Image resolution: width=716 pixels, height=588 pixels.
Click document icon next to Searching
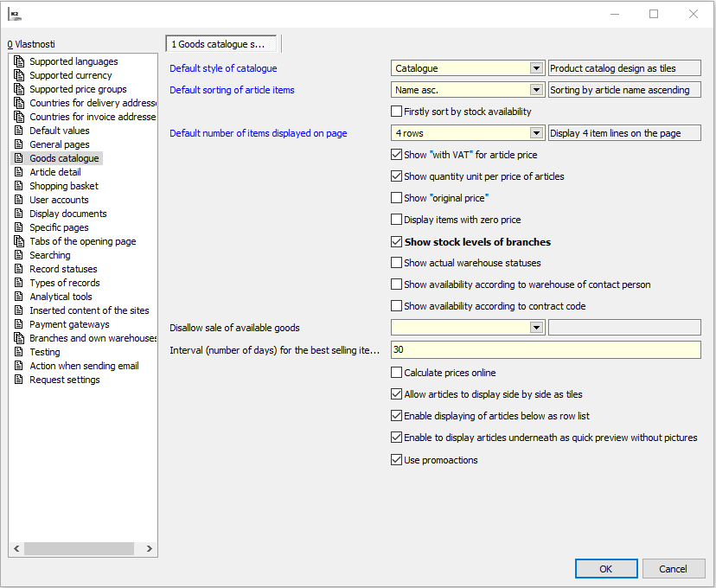pos(19,255)
